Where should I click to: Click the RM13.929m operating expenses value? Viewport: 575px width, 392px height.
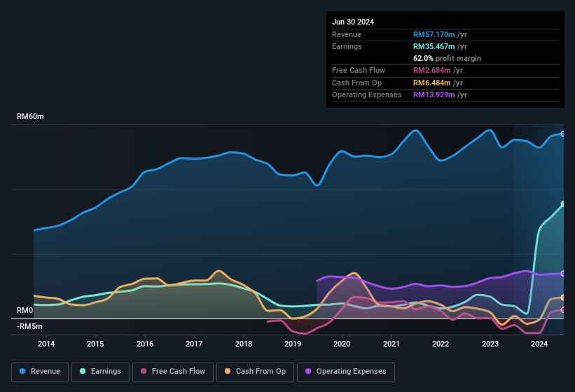point(434,95)
